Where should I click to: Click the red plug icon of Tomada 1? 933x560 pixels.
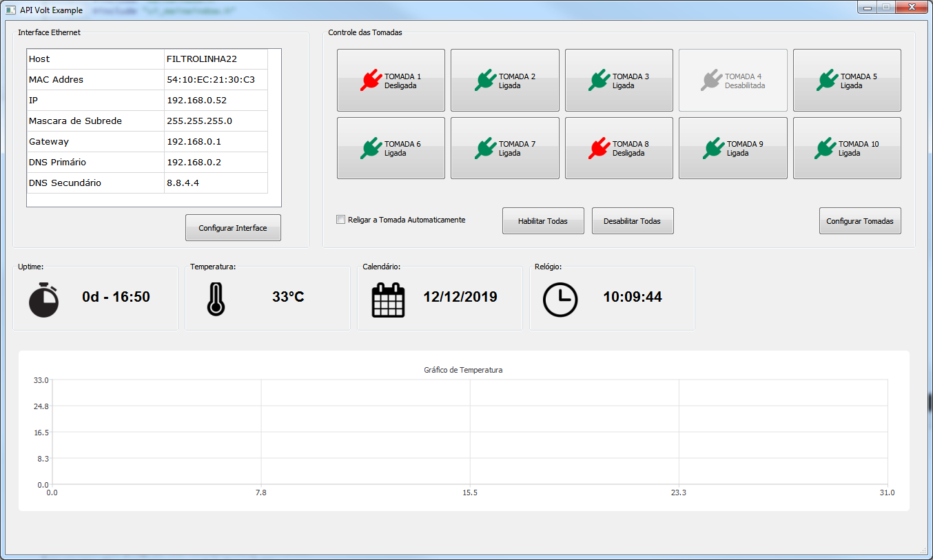coord(371,80)
